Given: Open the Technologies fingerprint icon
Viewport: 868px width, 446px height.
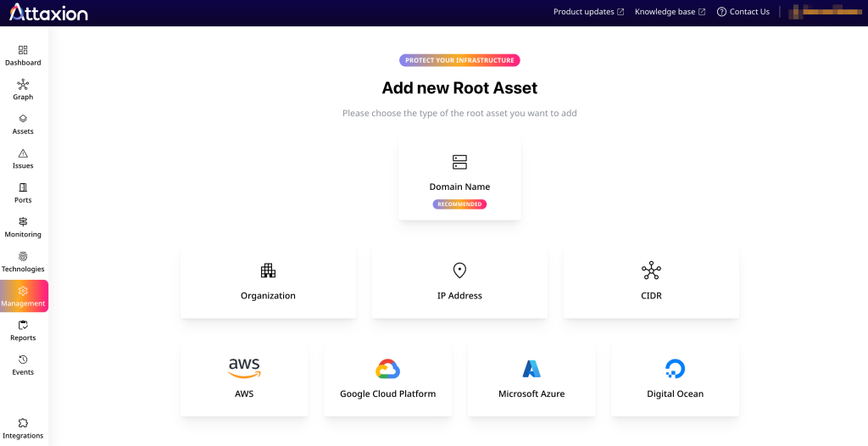Looking at the screenshot, I should (x=23, y=257).
